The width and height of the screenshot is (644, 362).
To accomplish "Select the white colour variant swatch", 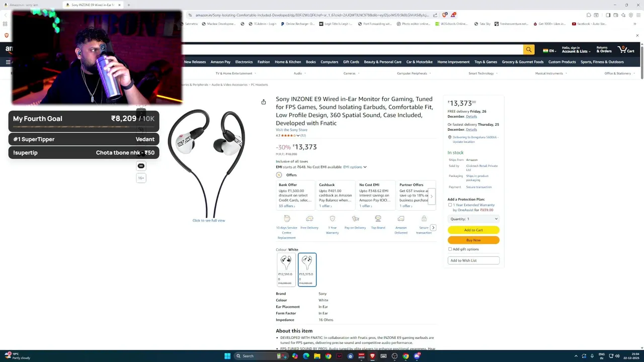I will coord(307,269).
